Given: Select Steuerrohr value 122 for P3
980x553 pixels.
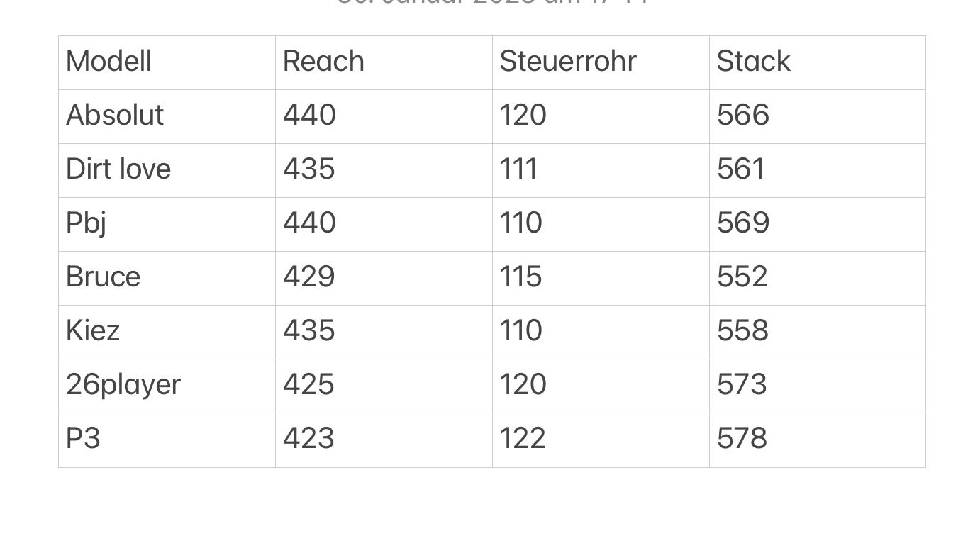Looking at the screenshot, I should (x=523, y=439).
